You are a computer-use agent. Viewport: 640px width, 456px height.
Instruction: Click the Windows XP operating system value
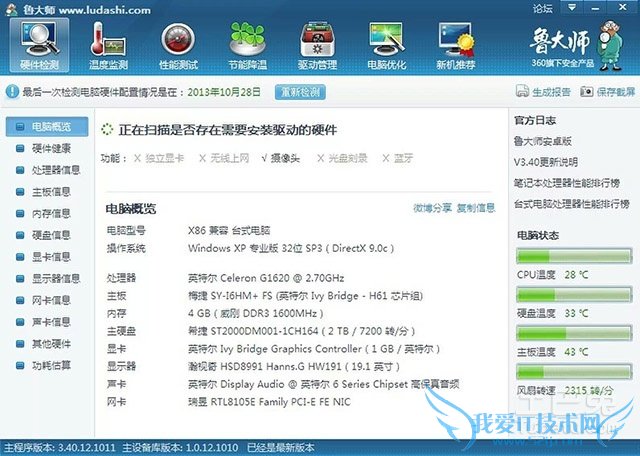(291, 248)
